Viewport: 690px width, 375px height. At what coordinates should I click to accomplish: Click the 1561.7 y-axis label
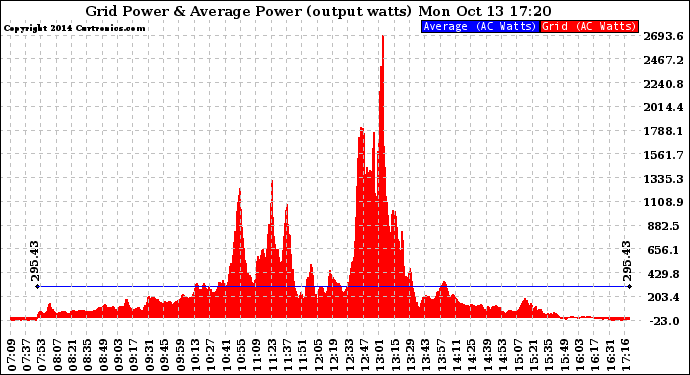coord(663,155)
